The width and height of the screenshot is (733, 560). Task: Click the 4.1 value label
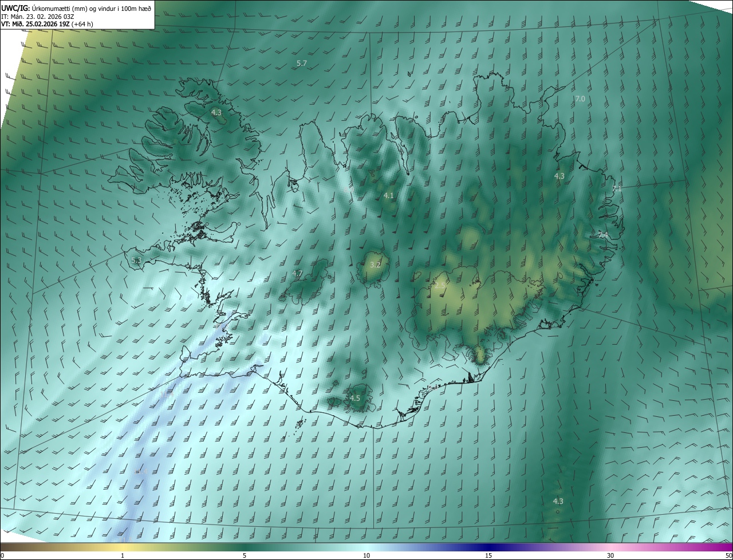(x=388, y=196)
